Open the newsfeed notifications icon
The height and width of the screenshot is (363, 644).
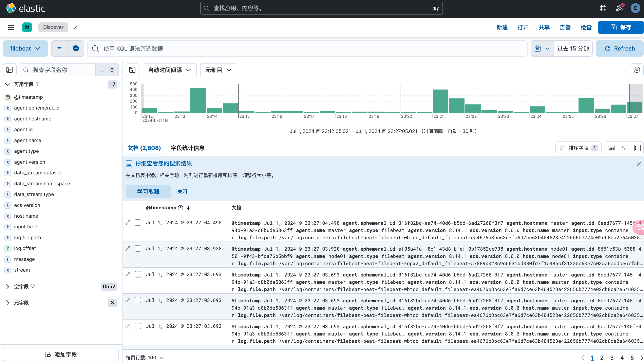point(619,8)
